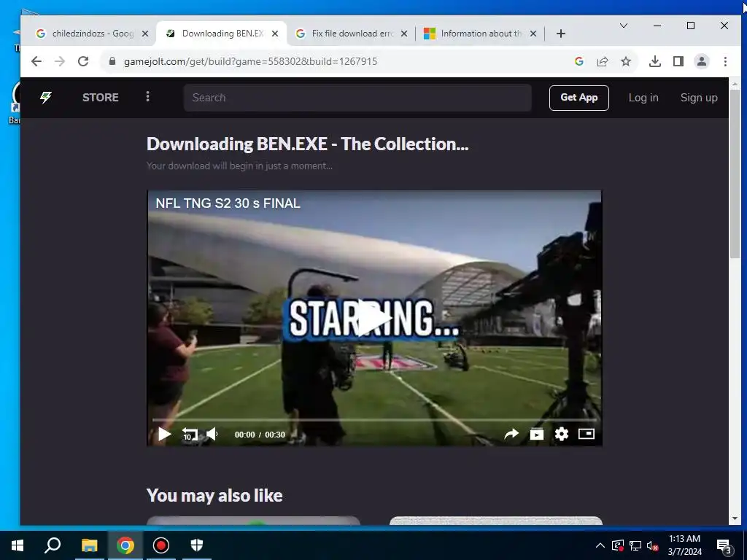
Task: Click the network tray icon
Action: (x=635, y=545)
